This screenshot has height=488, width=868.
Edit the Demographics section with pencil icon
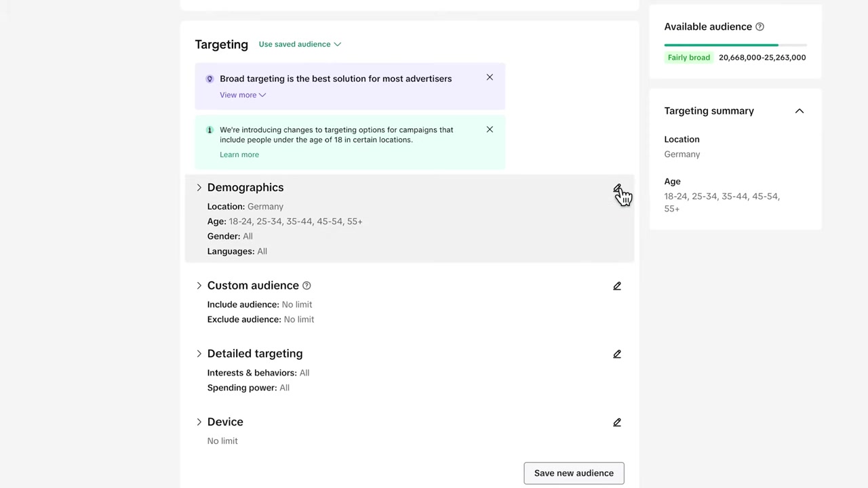617,188
